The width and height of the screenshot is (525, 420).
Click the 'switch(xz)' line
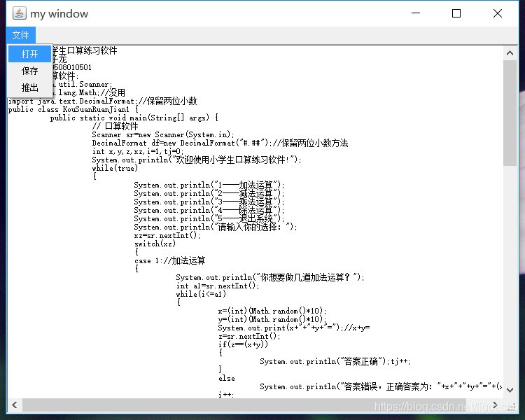[155, 244]
